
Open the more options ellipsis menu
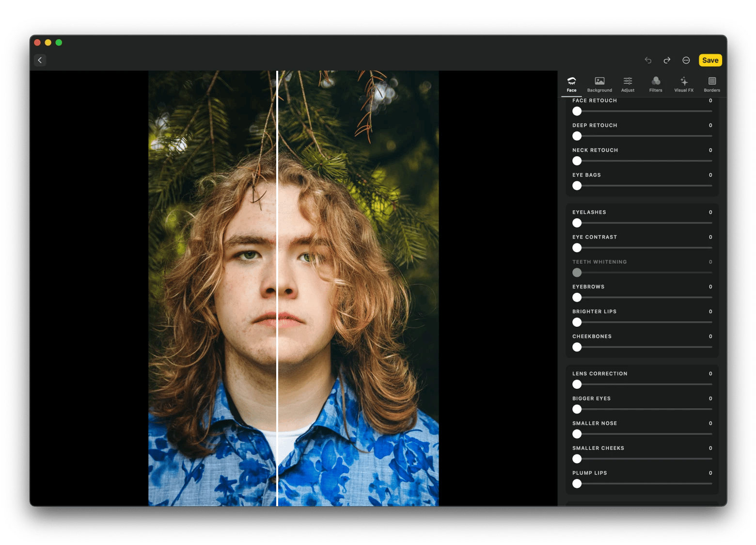[x=686, y=60]
